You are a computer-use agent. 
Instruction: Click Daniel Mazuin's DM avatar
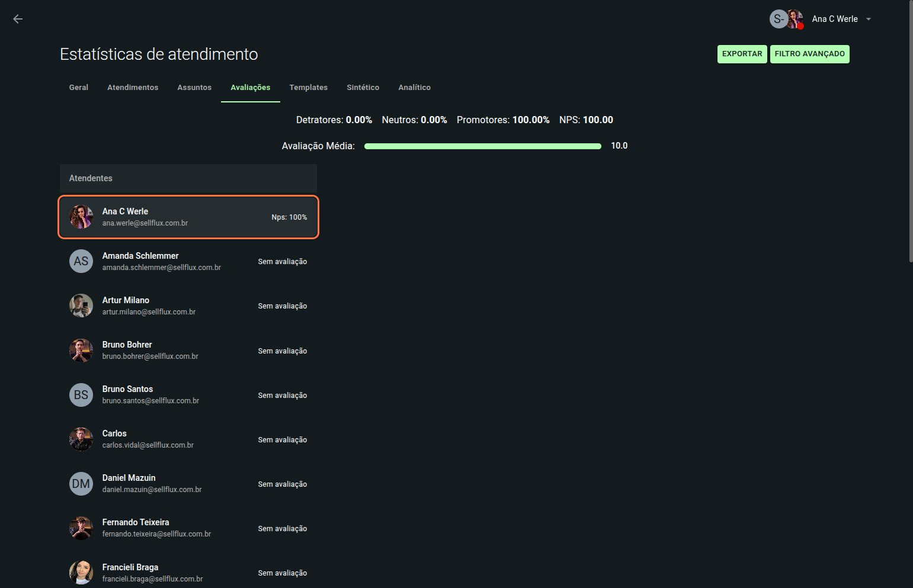pos(81,484)
